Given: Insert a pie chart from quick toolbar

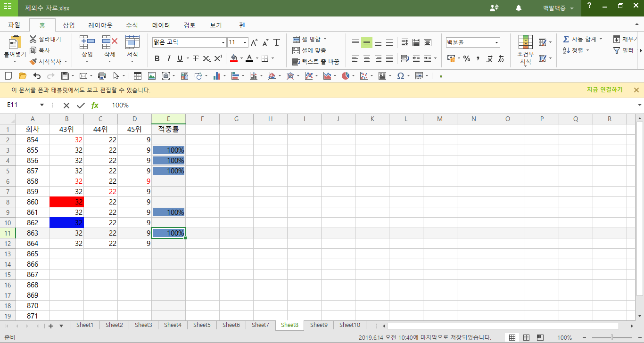Looking at the screenshot, I should [x=346, y=76].
